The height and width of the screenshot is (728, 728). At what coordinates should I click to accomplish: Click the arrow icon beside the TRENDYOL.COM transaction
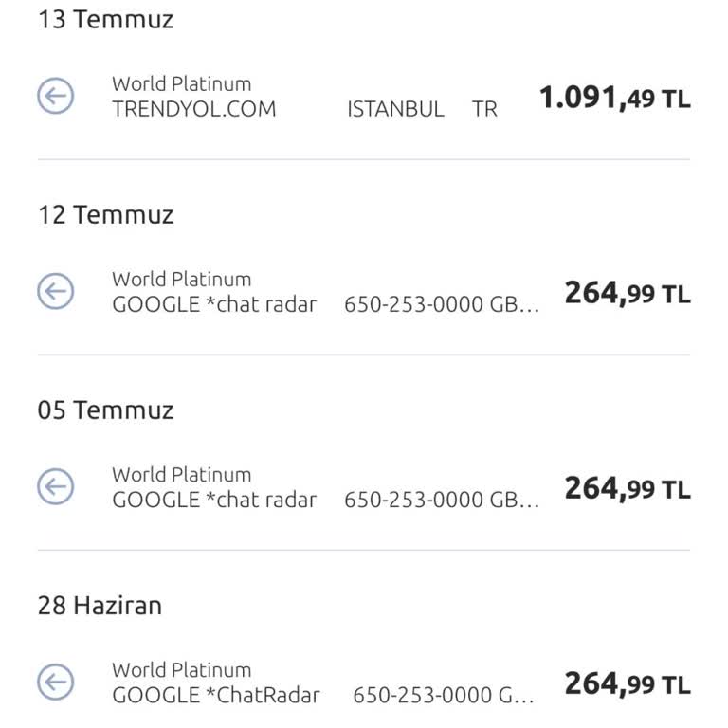point(56,96)
